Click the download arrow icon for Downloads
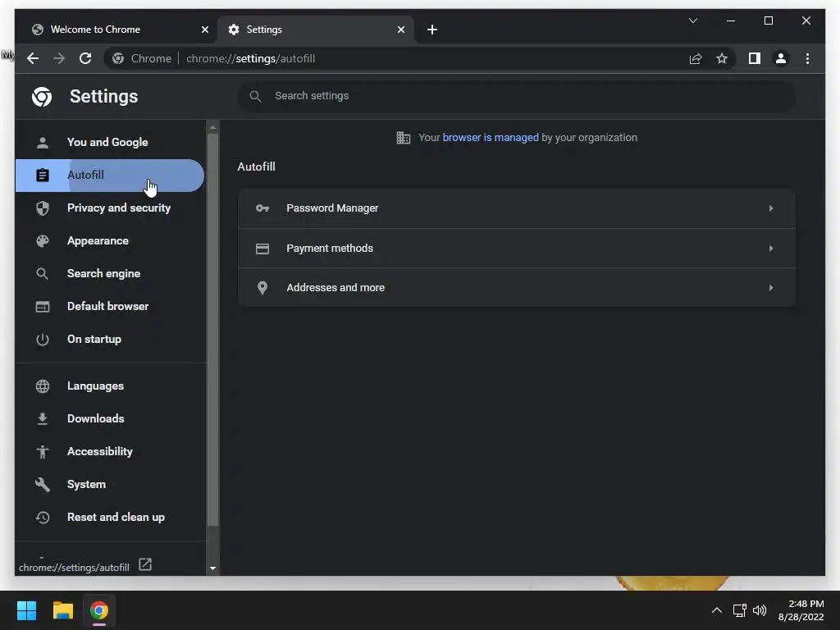The height and width of the screenshot is (630, 840). coord(43,419)
